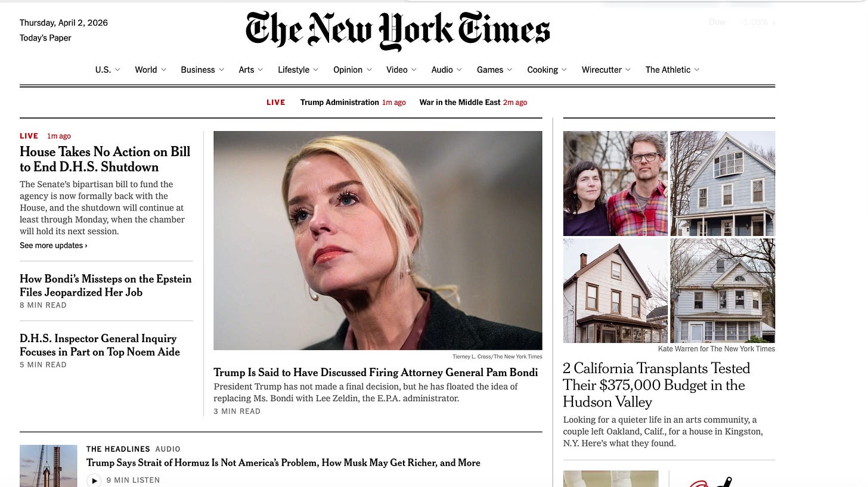Select Cooking in the navigation bar
The width and height of the screenshot is (868, 487).
coord(542,70)
